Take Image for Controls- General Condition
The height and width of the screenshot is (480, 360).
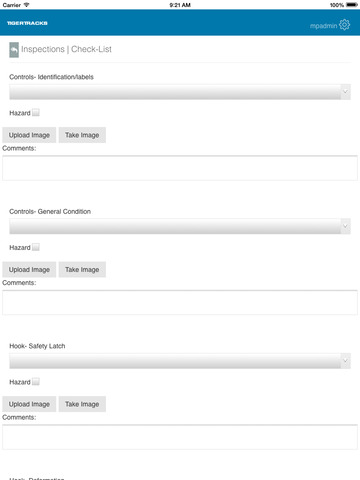click(x=82, y=270)
